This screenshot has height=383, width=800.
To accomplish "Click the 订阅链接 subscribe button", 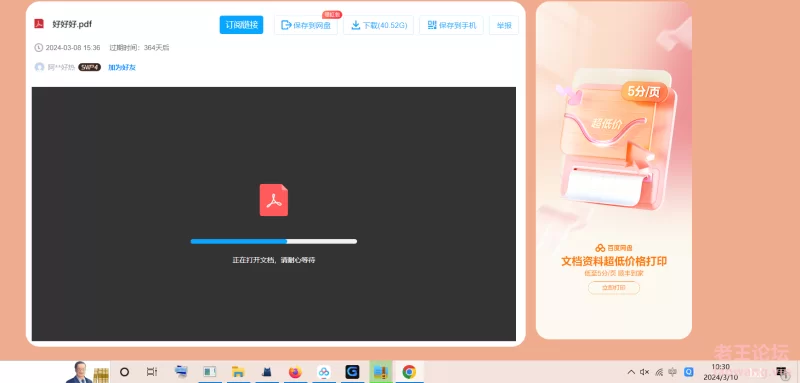I will pyautogui.click(x=241, y=25).
